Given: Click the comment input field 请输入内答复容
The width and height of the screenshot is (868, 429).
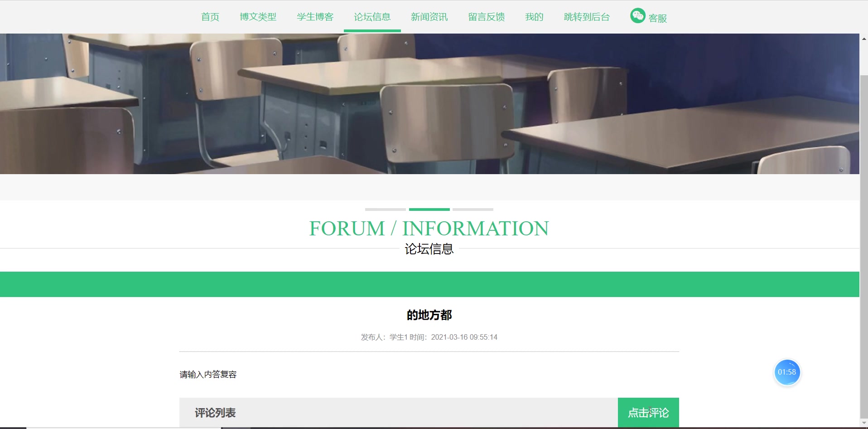Looking at the screenshot, I should 208,374.
